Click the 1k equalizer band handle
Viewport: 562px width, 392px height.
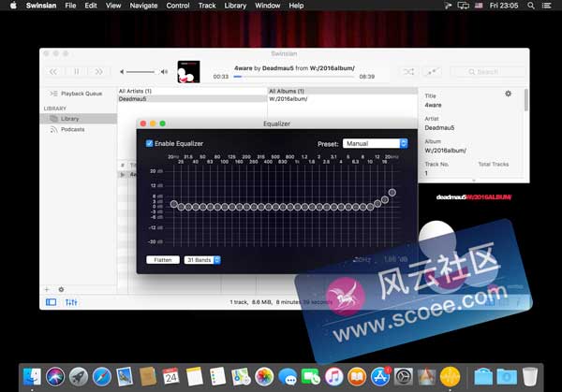(298, 207)
